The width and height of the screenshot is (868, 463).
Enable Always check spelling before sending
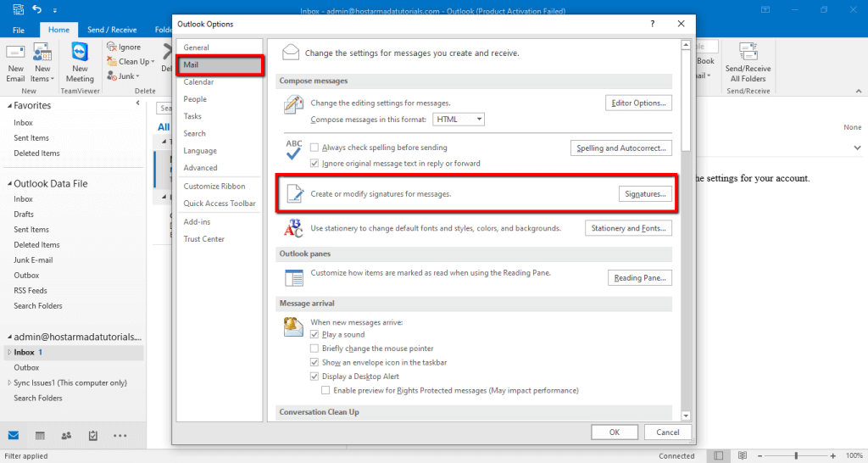click(314, 148)
